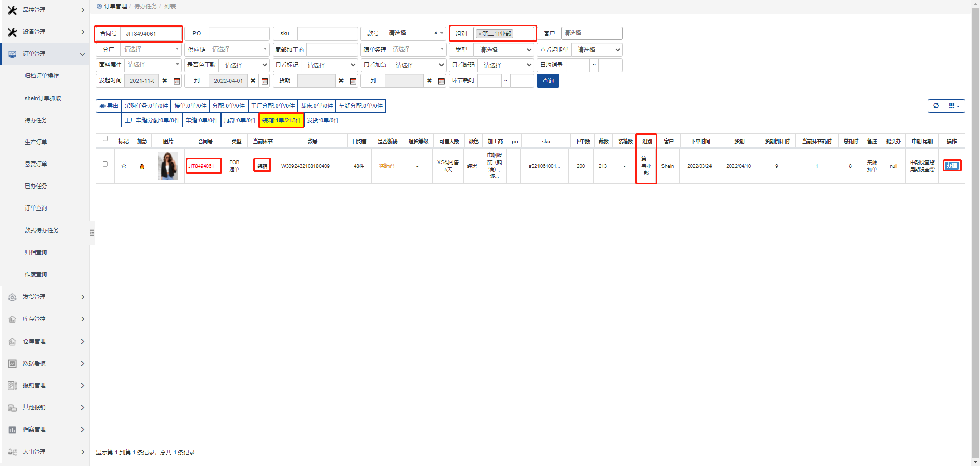Select the 装箱:1单/213件 status tab
The image size is (980, 466).
(281, 120)
